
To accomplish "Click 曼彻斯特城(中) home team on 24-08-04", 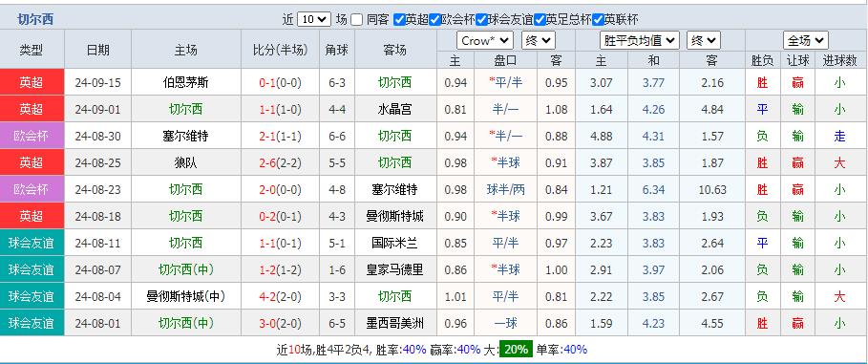I will point(185,296).
